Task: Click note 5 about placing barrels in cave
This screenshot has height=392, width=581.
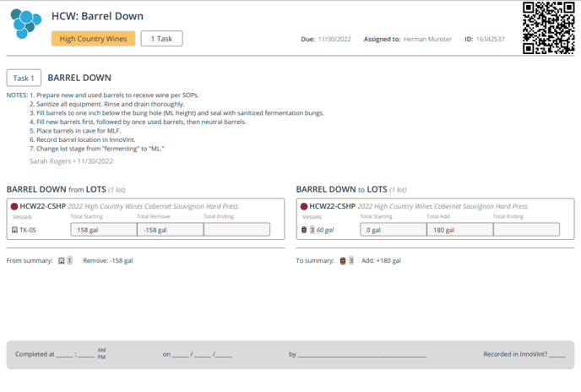Action: 75,131
